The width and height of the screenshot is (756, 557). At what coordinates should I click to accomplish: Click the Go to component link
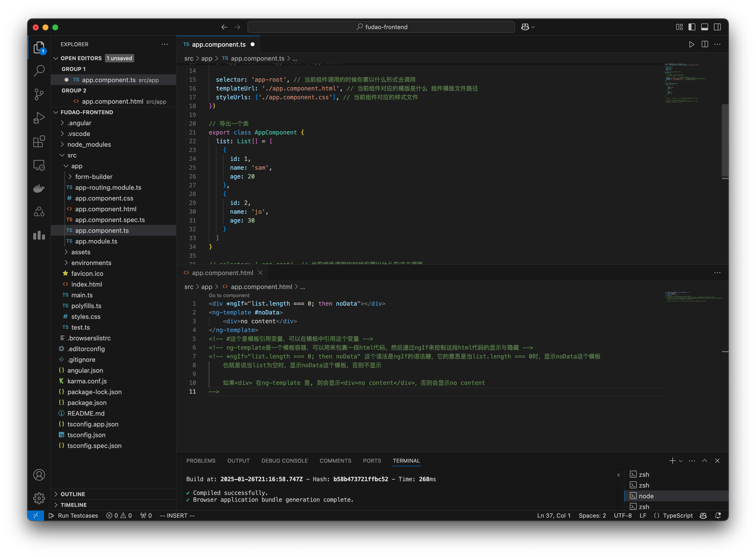pyautogui.click(x=229, y=295)
